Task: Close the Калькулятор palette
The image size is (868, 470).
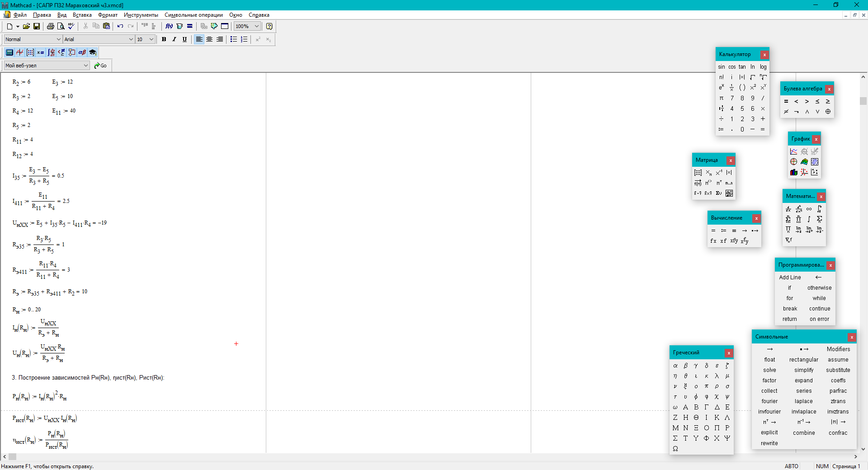Action: [764, 55]
